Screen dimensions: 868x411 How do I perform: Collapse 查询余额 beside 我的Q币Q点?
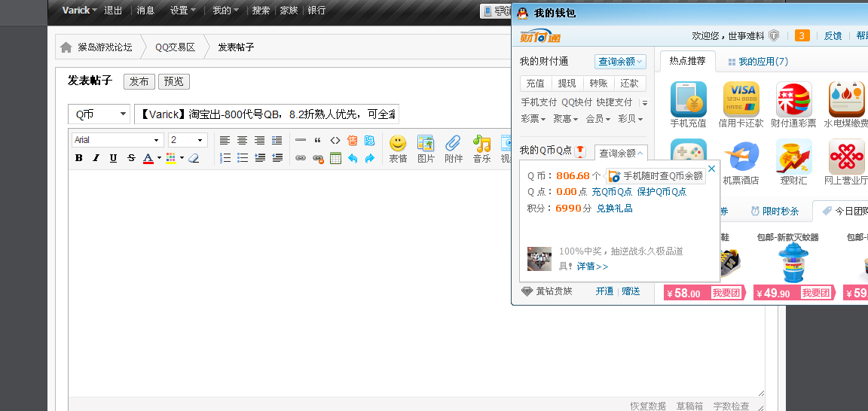[621, 153]
